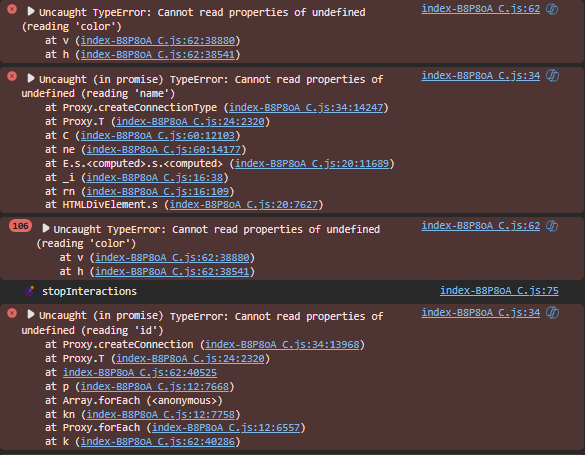
Task: Collapse the 'reading name' promise error stack
Action: point(31,78)
